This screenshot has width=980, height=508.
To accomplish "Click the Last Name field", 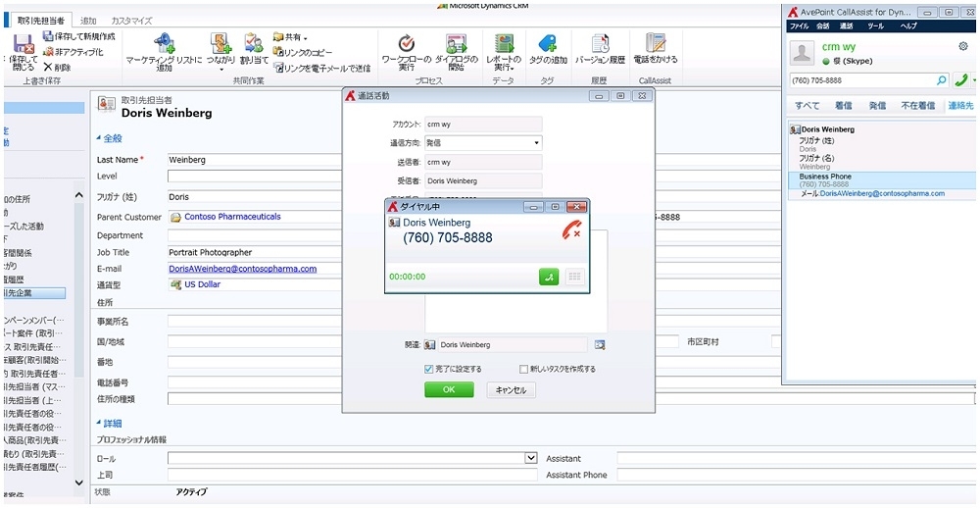I will tap(256, 160).
